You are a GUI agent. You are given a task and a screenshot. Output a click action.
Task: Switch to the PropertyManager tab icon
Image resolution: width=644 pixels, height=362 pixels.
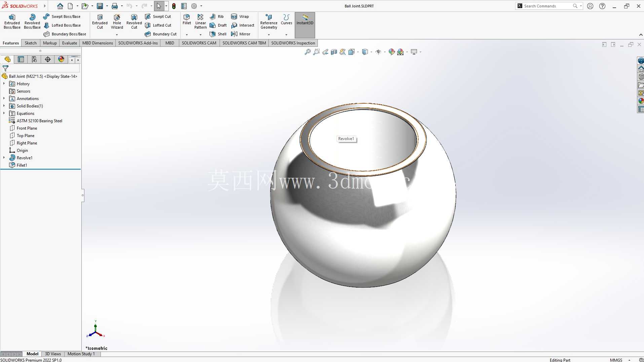[x=21, y=59]
